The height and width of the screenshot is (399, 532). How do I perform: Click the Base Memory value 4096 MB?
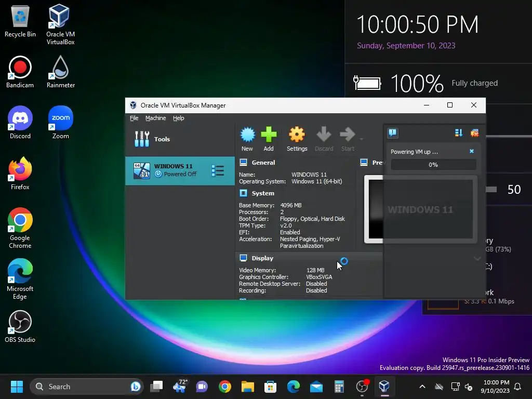[291, 205]
